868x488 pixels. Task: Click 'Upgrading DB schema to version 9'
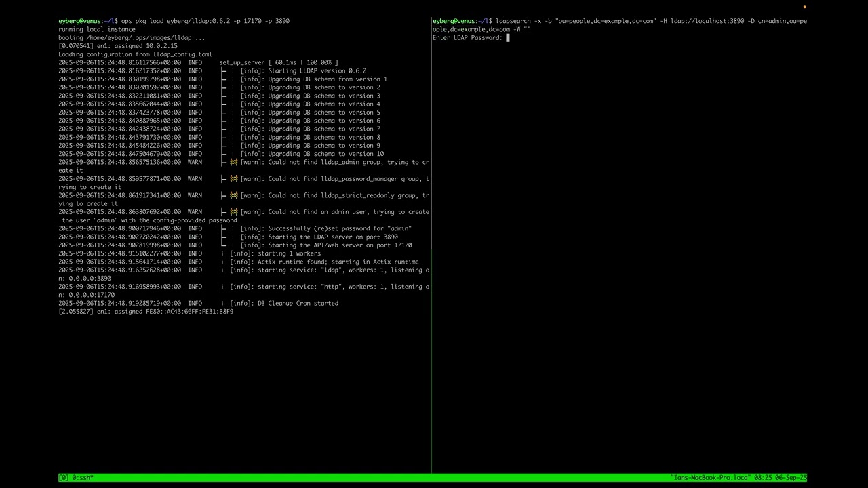tap(324, 146)
